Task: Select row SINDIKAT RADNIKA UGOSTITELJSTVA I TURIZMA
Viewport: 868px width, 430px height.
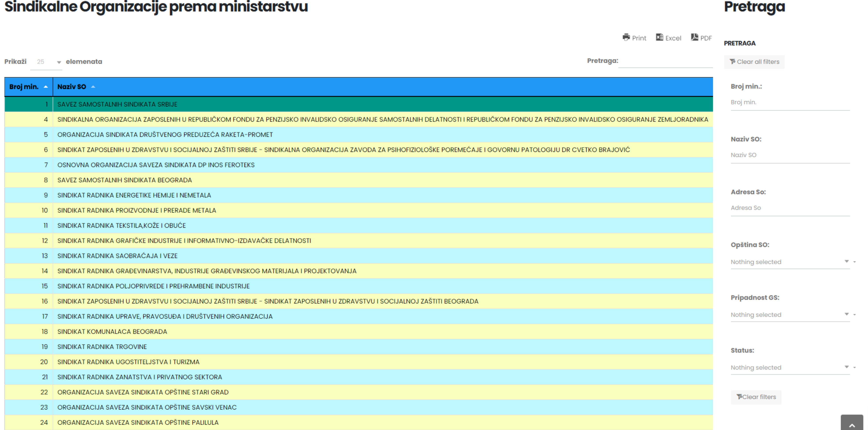Action: tap(359, 362)
